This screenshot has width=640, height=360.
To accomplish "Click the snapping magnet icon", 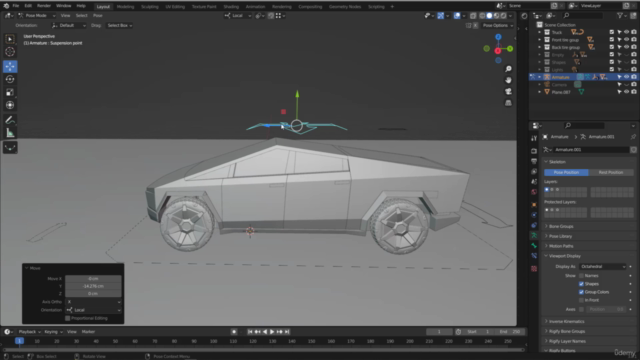I will [271, 16].
